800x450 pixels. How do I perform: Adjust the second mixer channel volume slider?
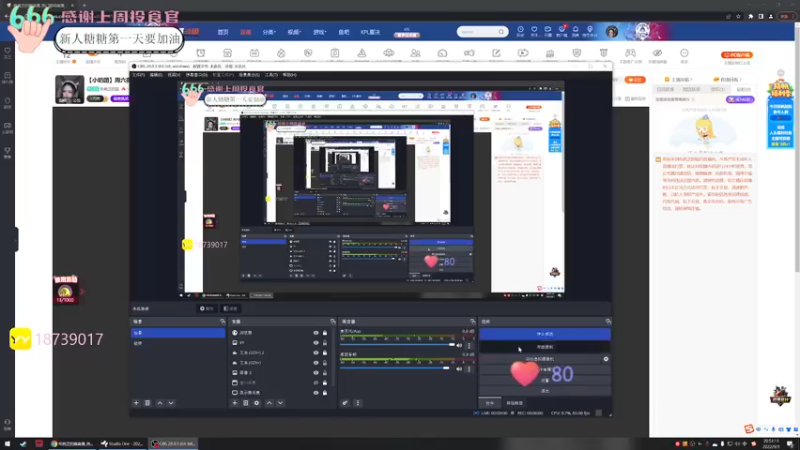[397, 368]
